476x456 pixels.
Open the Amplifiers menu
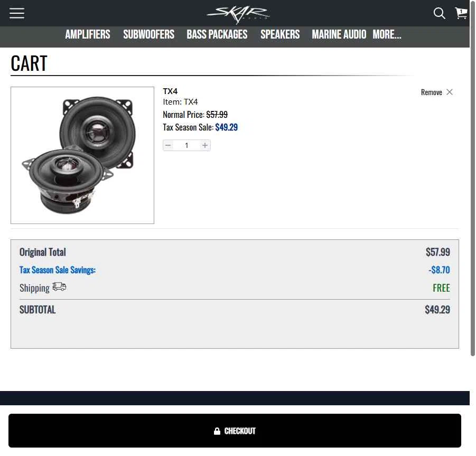(88, 34)
